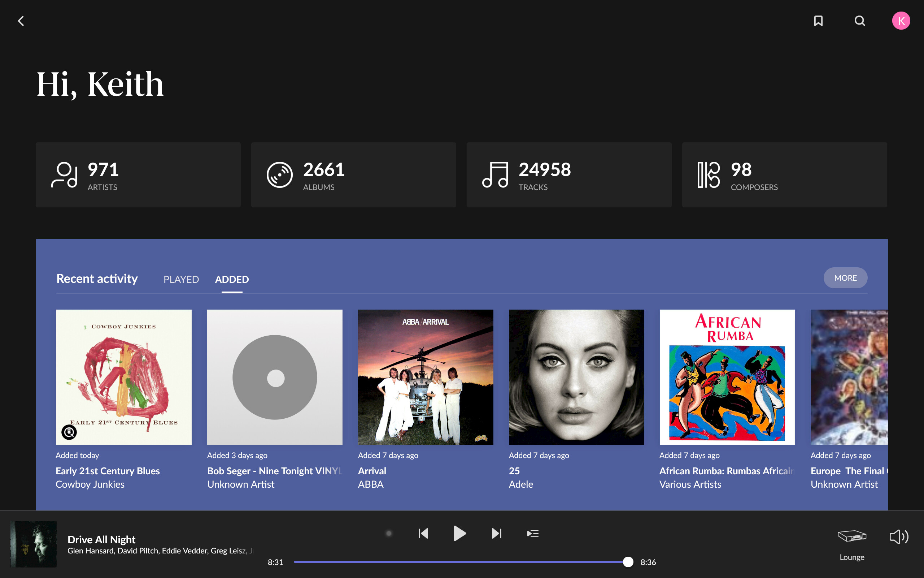
Task: Open bookmarks from the top bar
Action: (x=818, y=21)
